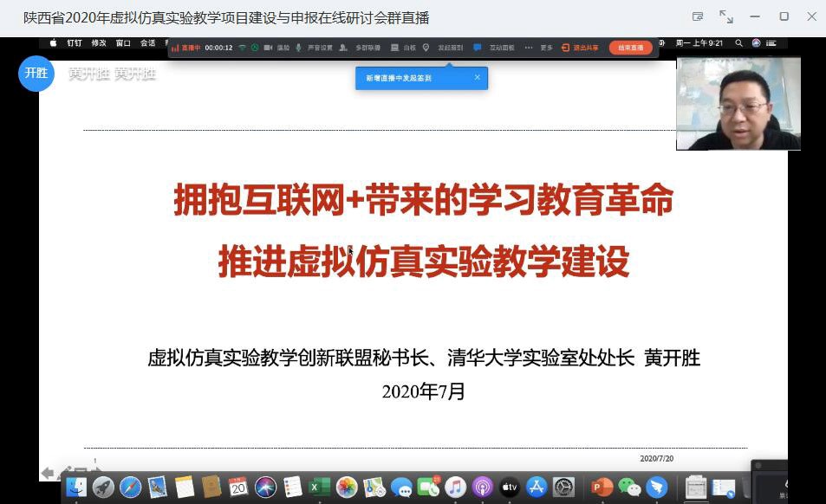826x504 pixels.
Task: Dismiss the 新增直播中发起签到 tooltip
Action: 477,77
